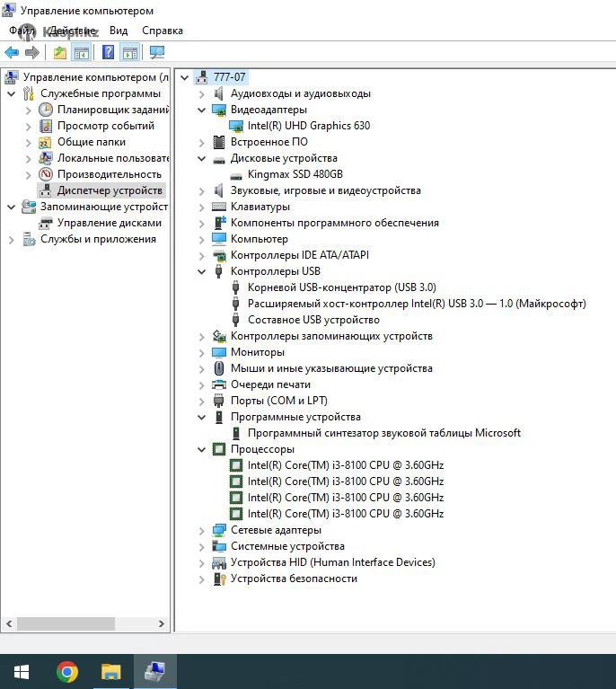
Task: Click the Up one level folder icon
Action: click(59, 53)
